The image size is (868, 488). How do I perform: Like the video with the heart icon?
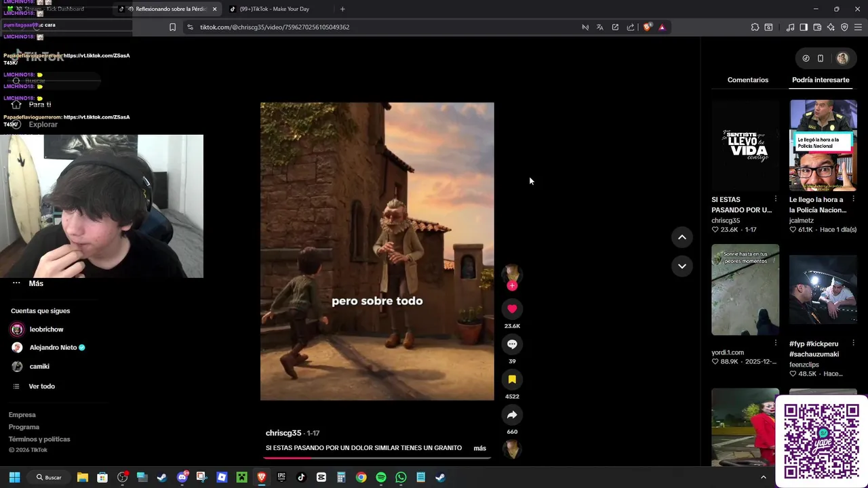tap(512, 309)
